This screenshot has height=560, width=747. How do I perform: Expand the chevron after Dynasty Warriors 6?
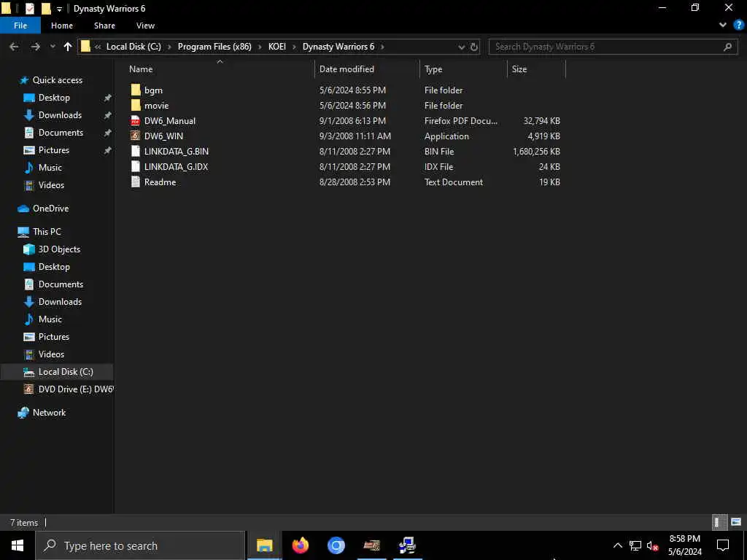point(382,47)
